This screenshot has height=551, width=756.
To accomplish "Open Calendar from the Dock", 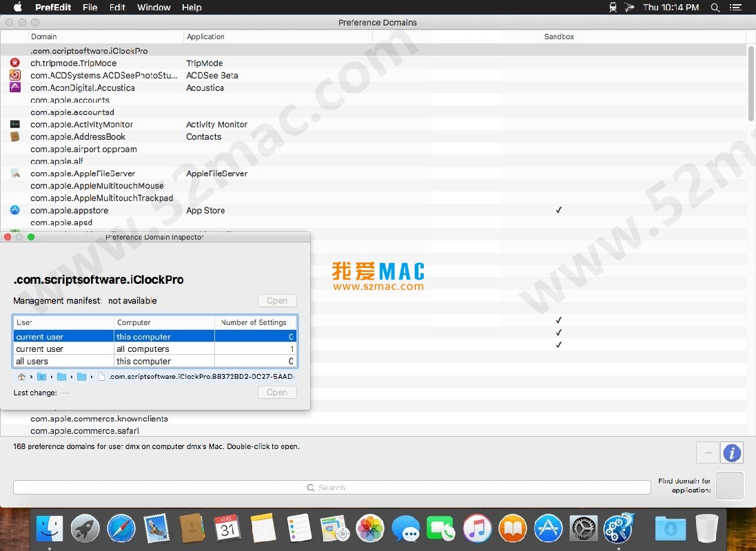I will pos(227,529).
